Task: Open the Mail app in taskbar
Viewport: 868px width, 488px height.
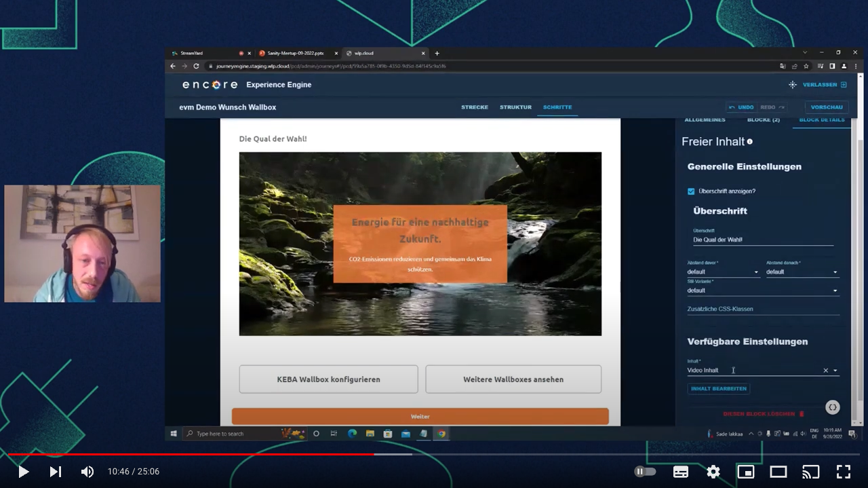Action: point(406,434)
